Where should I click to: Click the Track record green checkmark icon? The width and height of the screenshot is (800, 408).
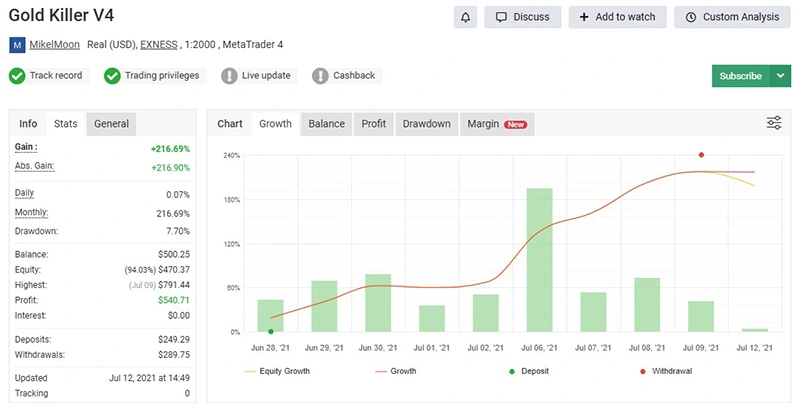pyautogui.click(x=17, y=76)
